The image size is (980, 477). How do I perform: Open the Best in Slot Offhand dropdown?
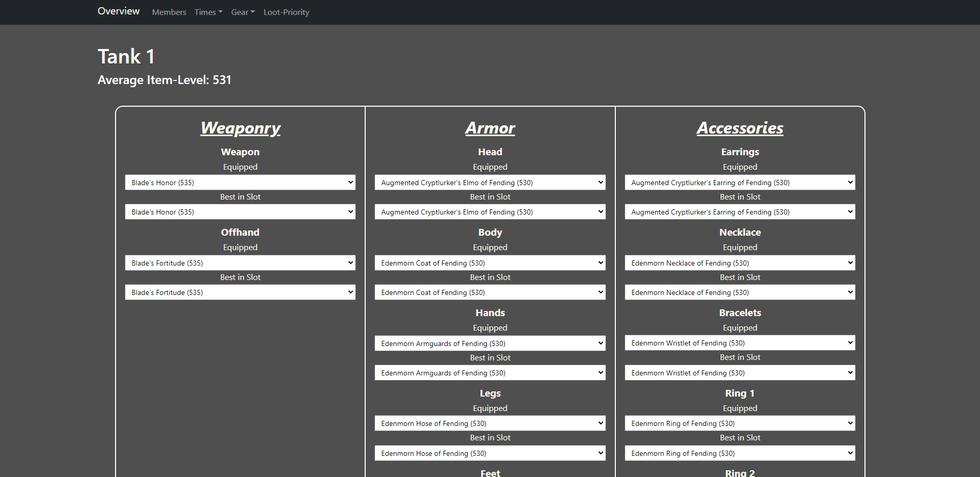pos(240,292)
